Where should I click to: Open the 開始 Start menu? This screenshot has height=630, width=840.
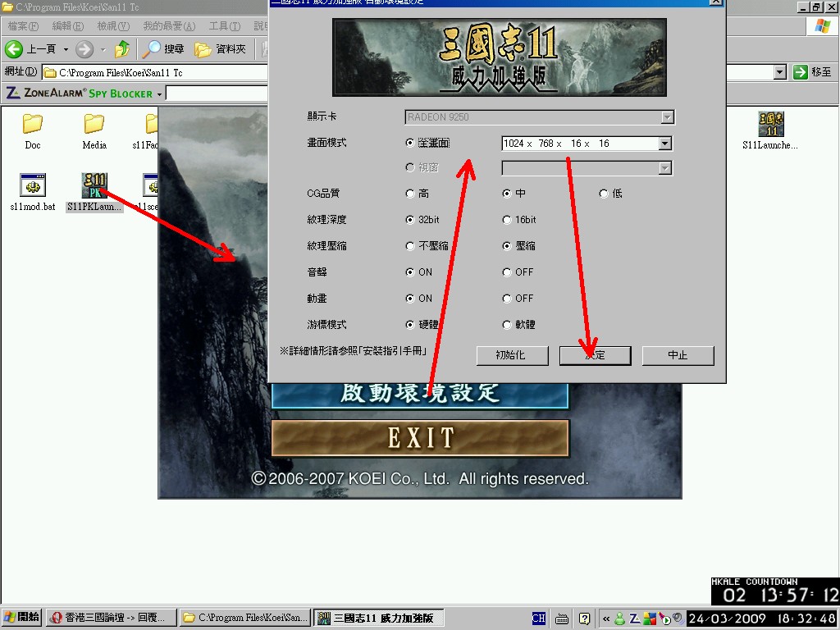coord(21,618)
